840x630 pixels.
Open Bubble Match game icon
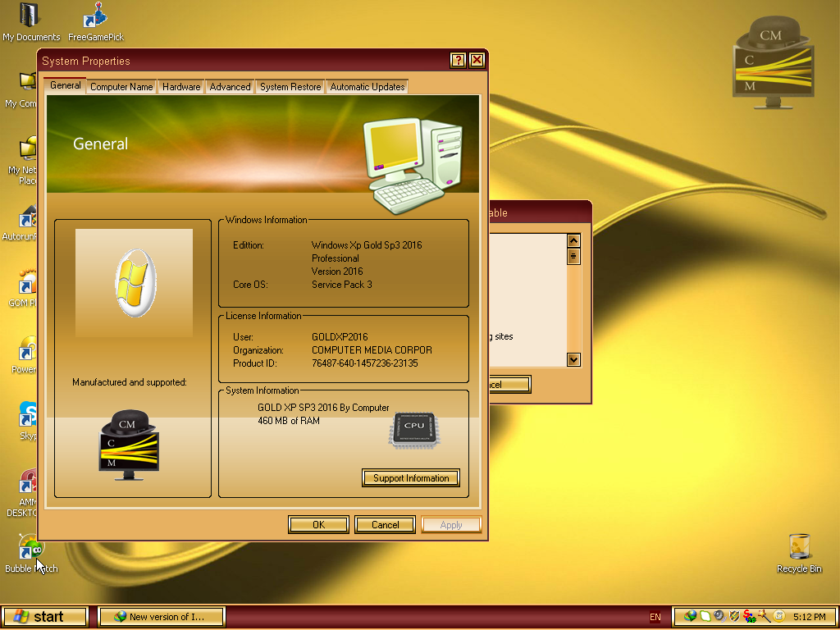click(30, 550)
